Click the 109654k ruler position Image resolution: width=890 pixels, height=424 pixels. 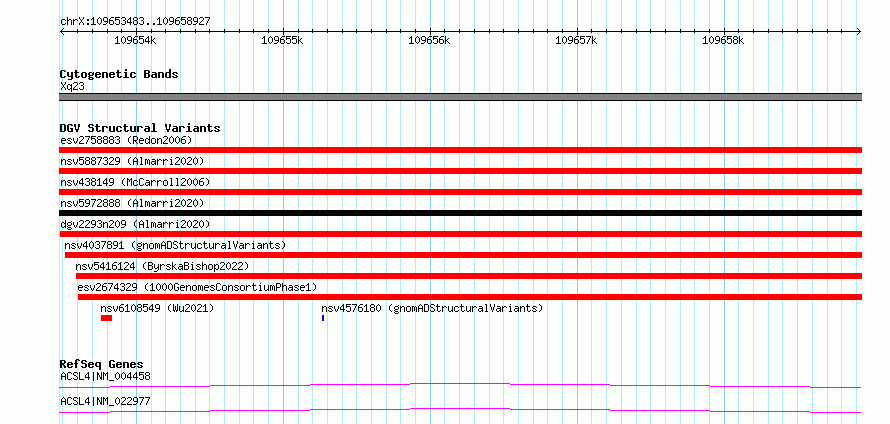click(136, 40)
